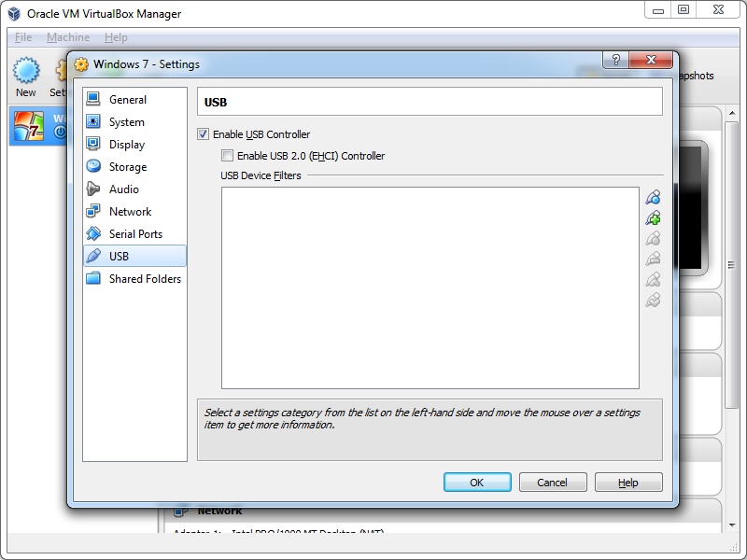747x560 pixels.
Task: Select Serial Ports settings category
Action: (x=135, y=234)
